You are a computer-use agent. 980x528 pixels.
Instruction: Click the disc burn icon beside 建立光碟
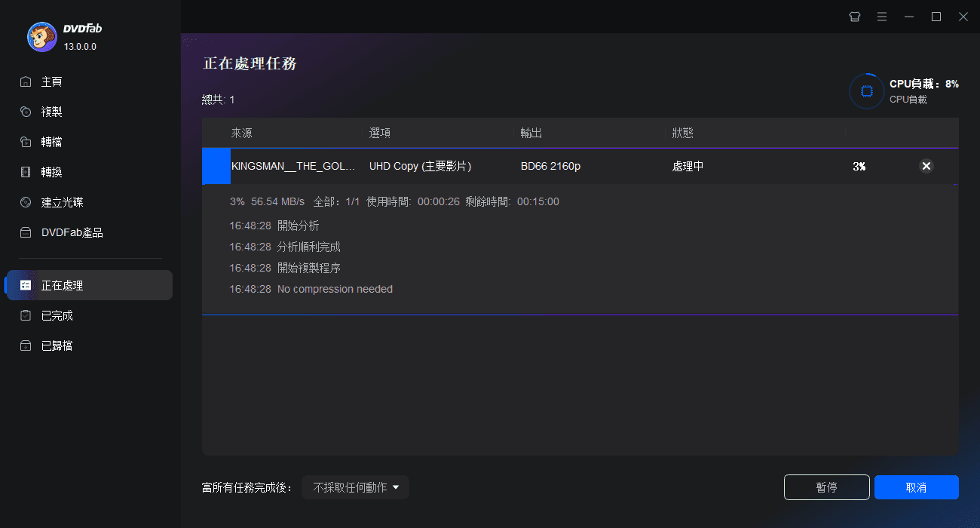pyautogui.click(x=26, y=202)
